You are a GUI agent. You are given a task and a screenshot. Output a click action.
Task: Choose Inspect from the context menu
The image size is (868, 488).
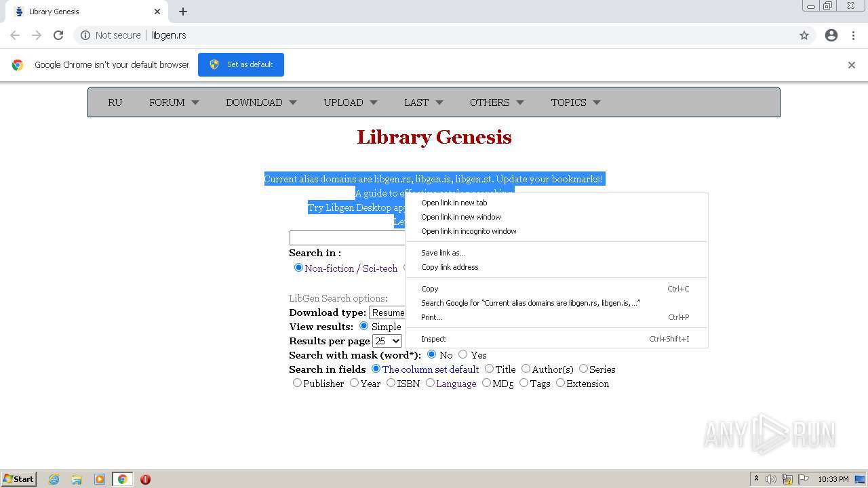(556, 339)
